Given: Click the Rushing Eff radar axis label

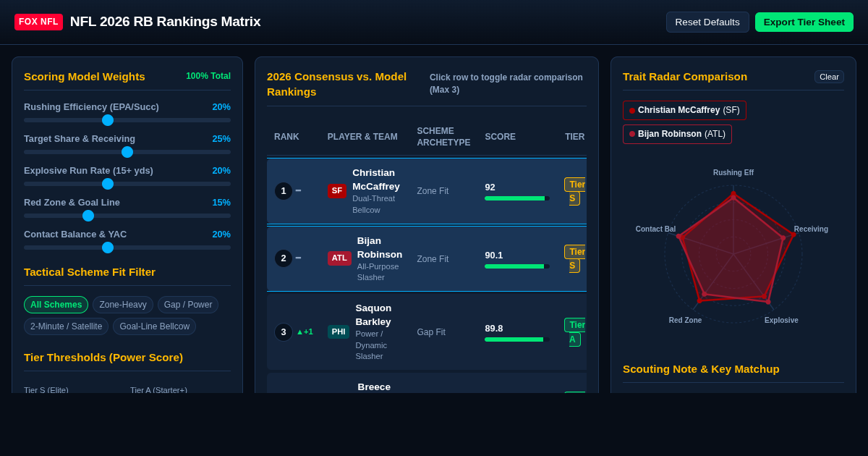Looking at the screenshot, I should pos(733,173).
